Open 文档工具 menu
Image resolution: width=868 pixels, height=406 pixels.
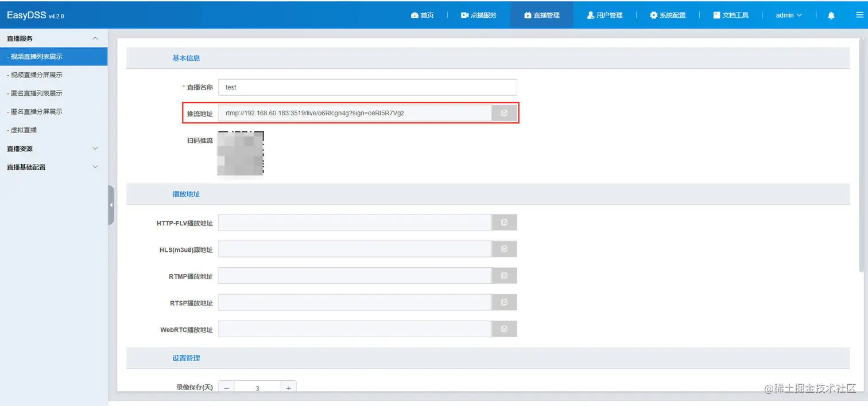tap(731, 15)
